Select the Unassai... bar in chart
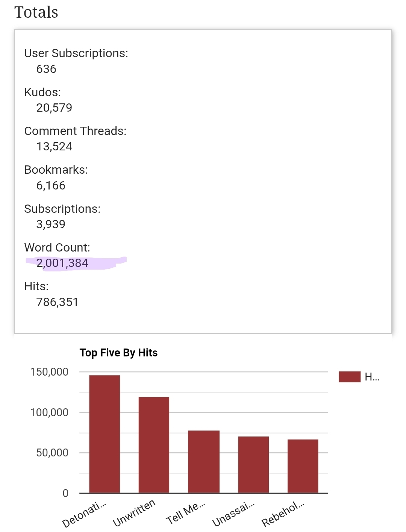The width and height of the screenshot is (406, 532). [253, 464]
